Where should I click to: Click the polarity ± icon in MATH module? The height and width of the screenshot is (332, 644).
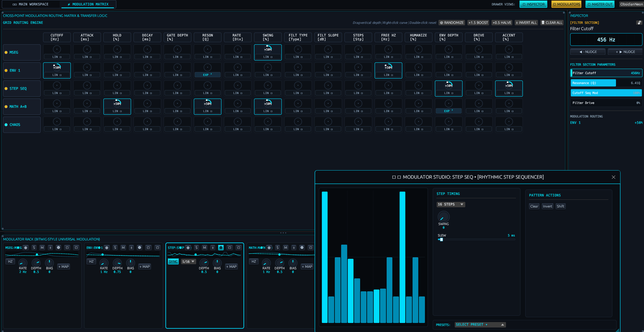294,248
